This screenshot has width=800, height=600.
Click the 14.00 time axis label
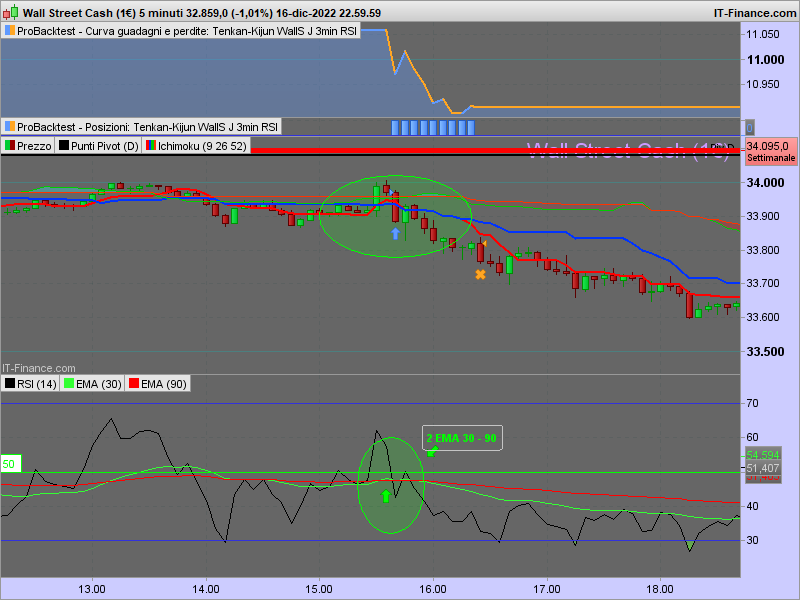point(206,589)
